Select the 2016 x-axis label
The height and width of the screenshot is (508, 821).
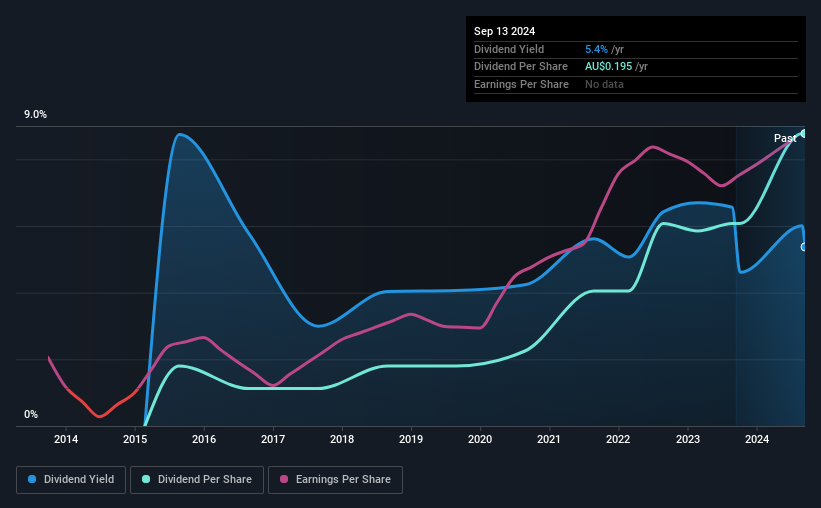(x=204, y=439)
